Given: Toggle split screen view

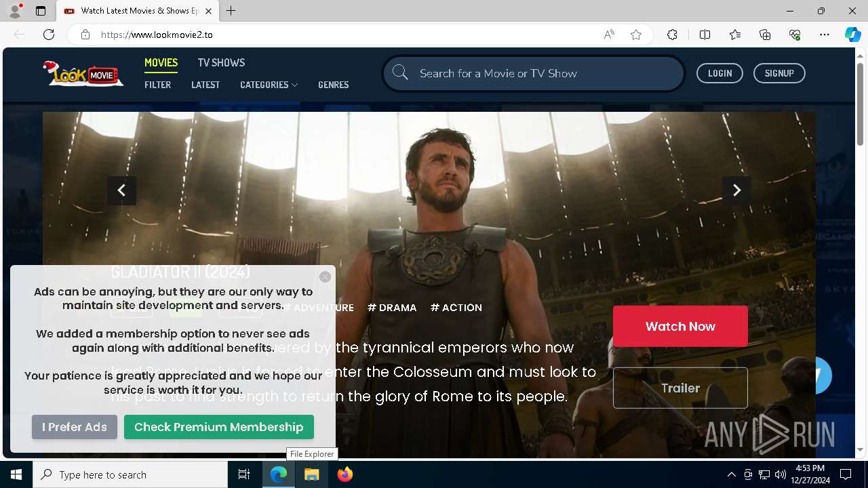Looking at the screenshot, I should 705,35.
